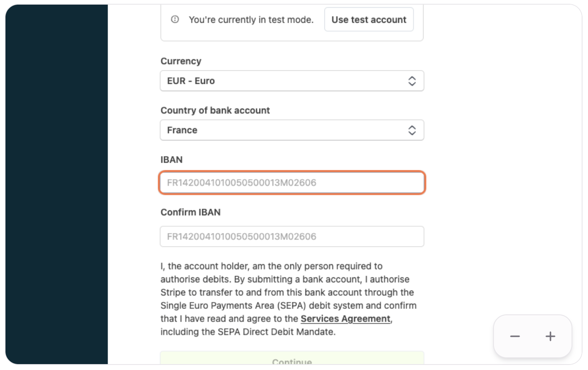Zoom out with the minus icon

tap(515, 336)
